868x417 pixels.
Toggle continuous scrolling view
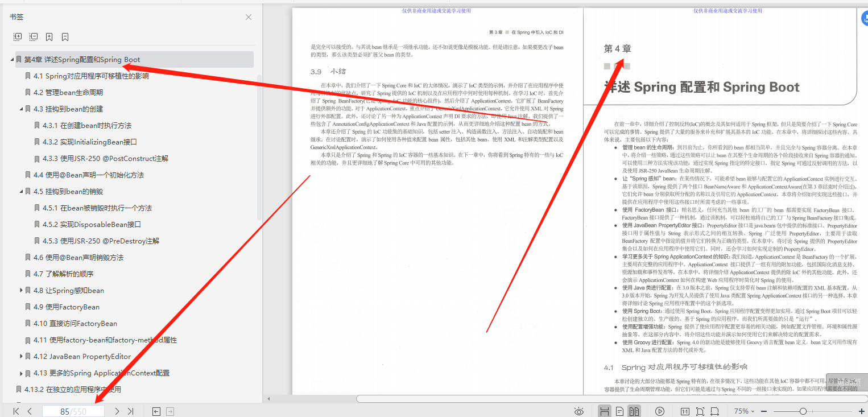pos(605,411)
